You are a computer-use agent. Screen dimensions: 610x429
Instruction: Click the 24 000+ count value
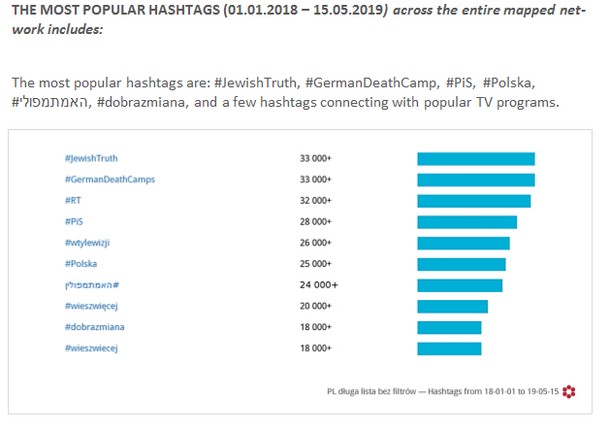click(x=319, y=285)
